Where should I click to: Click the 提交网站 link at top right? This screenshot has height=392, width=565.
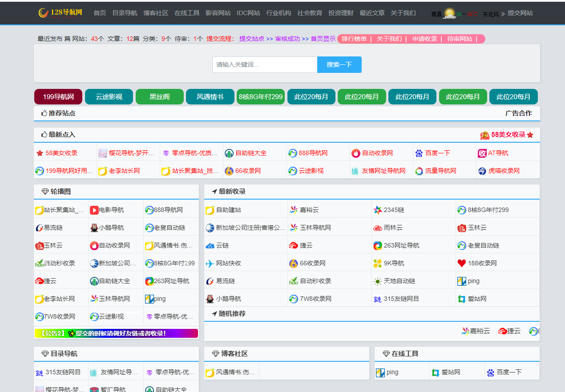pos(520,13)
